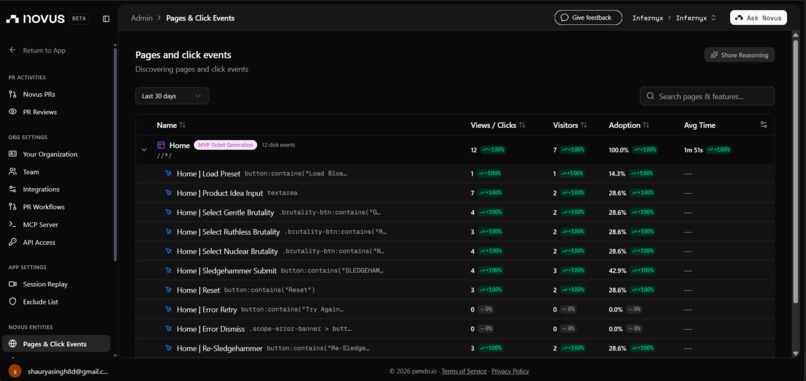
Task: Click the Home | Load Preset row icon
Action: tap(169, 174)
